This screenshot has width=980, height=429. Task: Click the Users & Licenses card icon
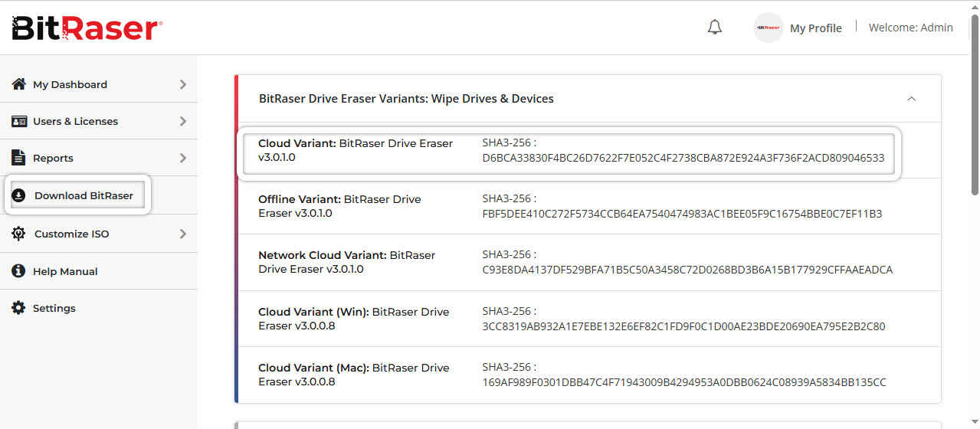(19, 121)
